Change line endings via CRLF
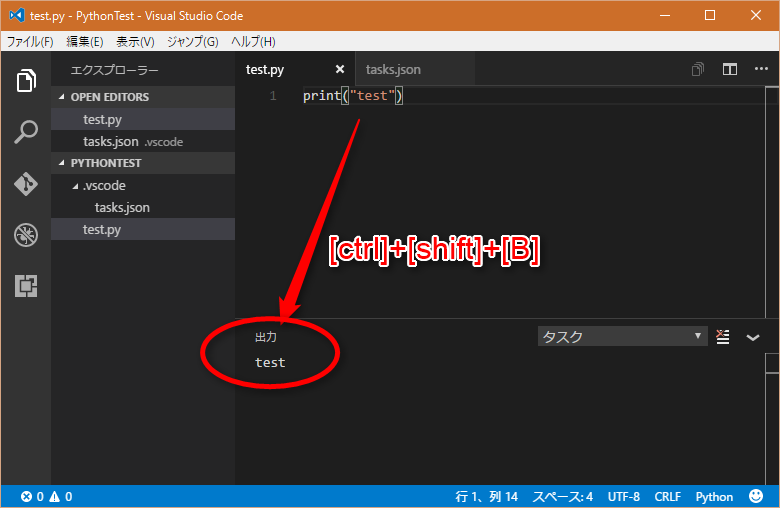Viewport: 780px width, 508px height. (x=668, y=497)
